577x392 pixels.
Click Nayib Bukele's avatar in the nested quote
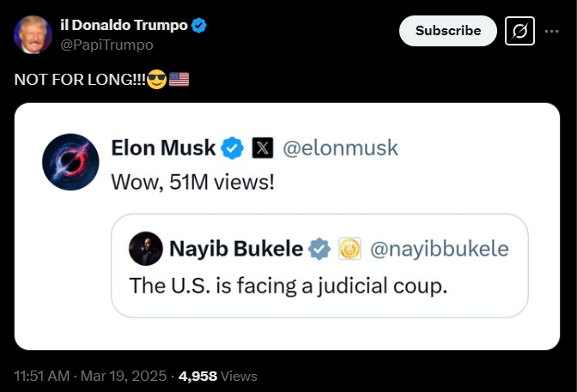click(145, 249)
